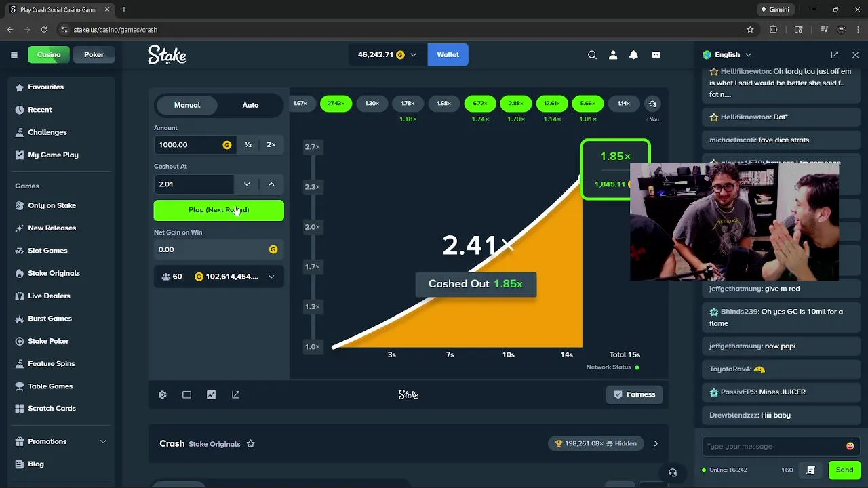Double the bet amount with 2×

[271, 145]
